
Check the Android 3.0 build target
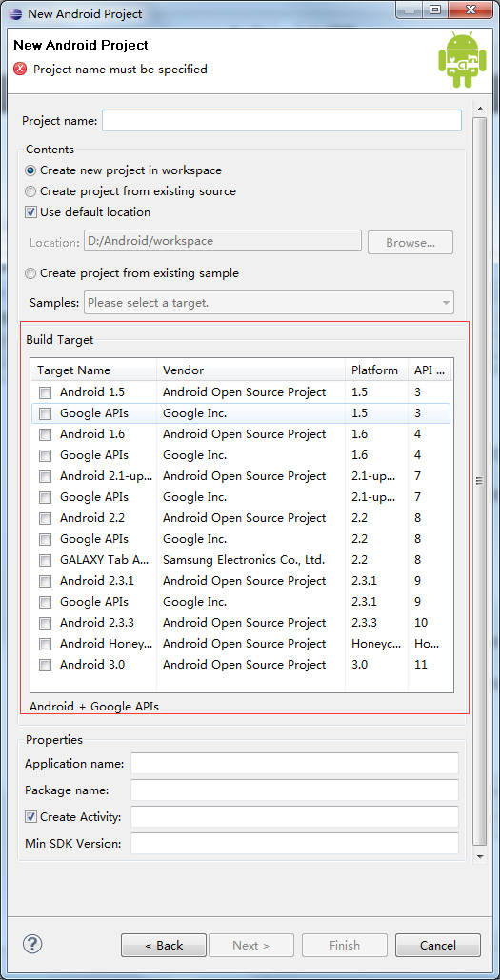tap(45, 665)
